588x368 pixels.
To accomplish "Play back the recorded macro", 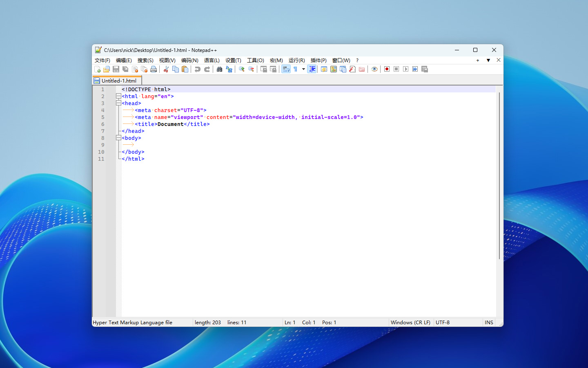I will [x=405, y=69].
